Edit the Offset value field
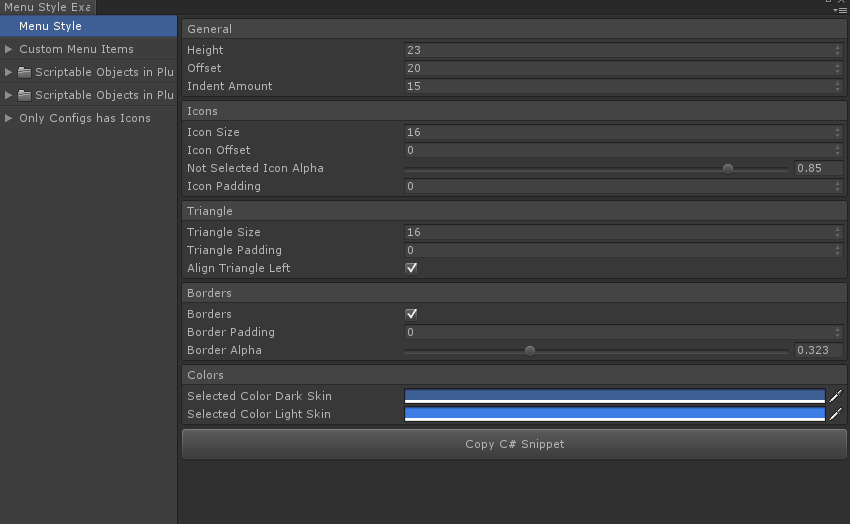The width and height of the screenshot is (850, 524). click(x=623, y=68)
